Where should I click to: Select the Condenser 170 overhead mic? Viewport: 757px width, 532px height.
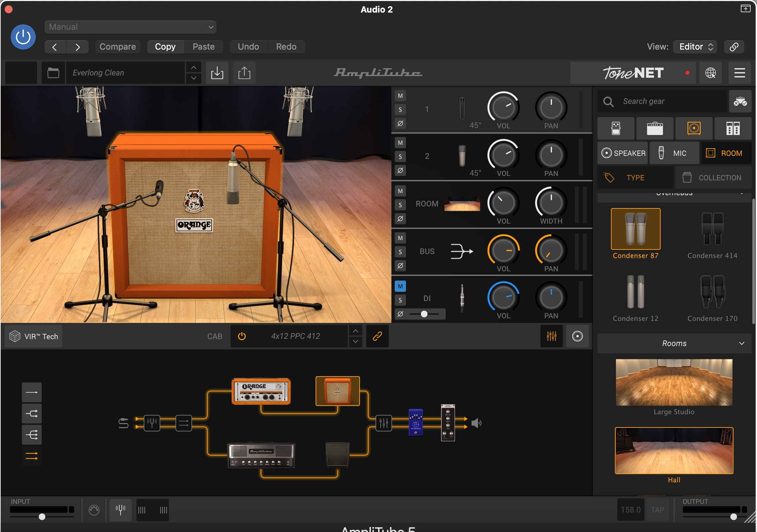pos(712,292)
